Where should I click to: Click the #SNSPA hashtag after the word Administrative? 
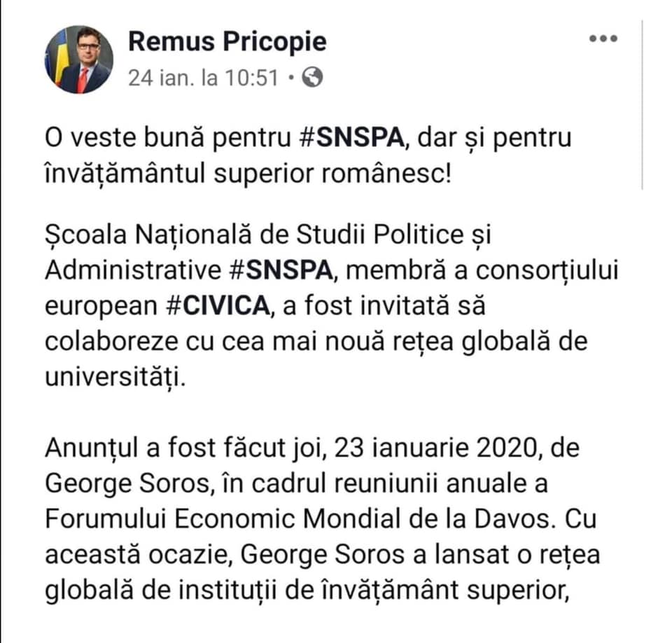281,270
